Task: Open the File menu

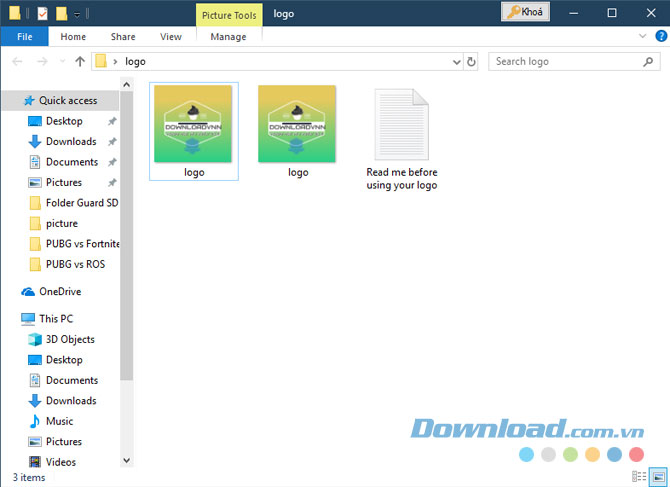Action: (x=24, y=37)
